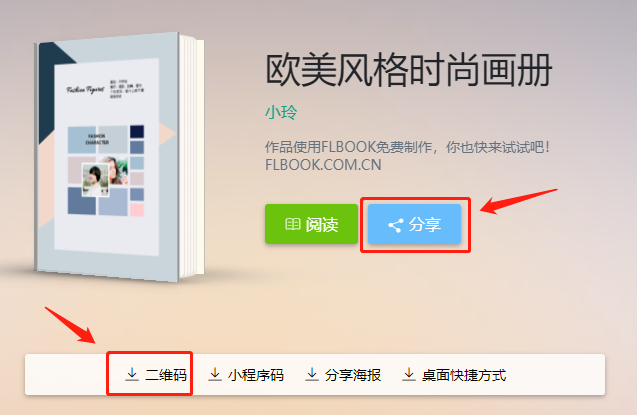This screenshot has height=415, width=637.
Task: Open the 3D book cover thumbnail
Action: (119, 158)
